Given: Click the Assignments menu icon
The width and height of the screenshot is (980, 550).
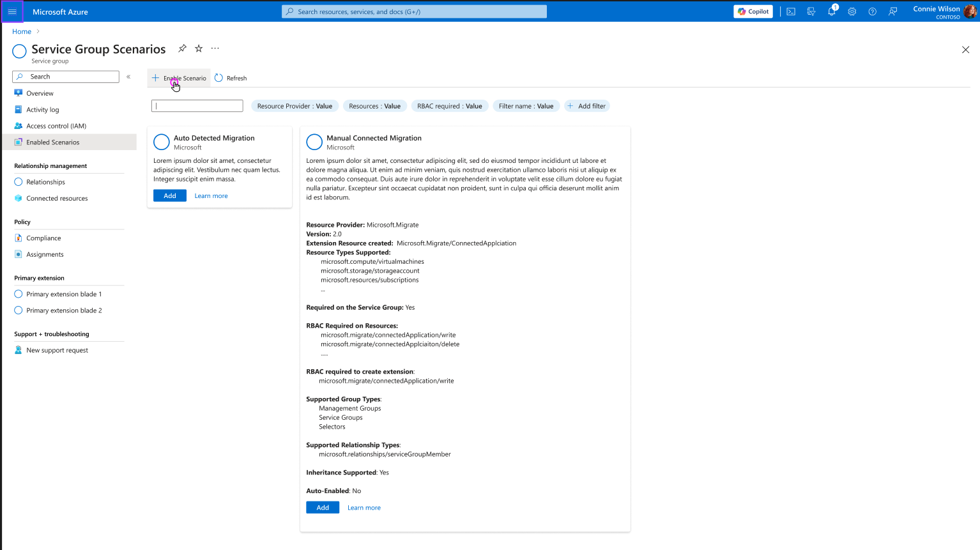Looking at the screenshot, I should (x=19, y=254).
